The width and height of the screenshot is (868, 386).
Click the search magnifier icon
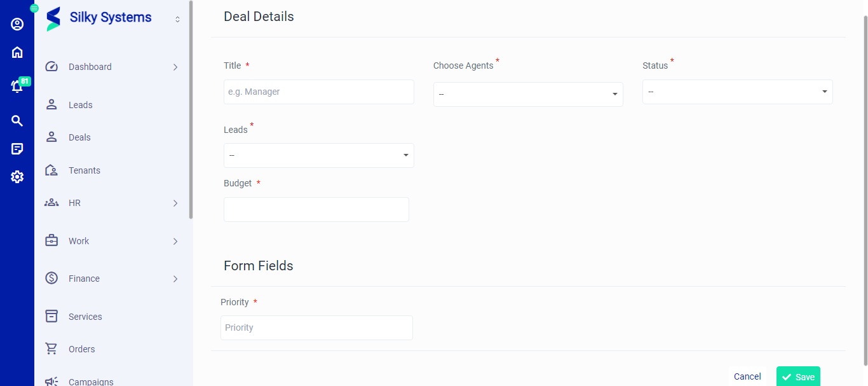tap(17, 121)
